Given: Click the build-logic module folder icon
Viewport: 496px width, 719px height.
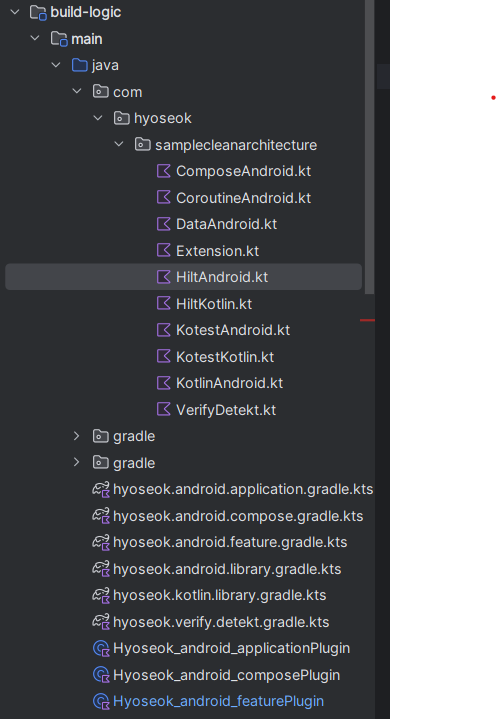Looking at the screenshot, I should [x=38, y=12].
